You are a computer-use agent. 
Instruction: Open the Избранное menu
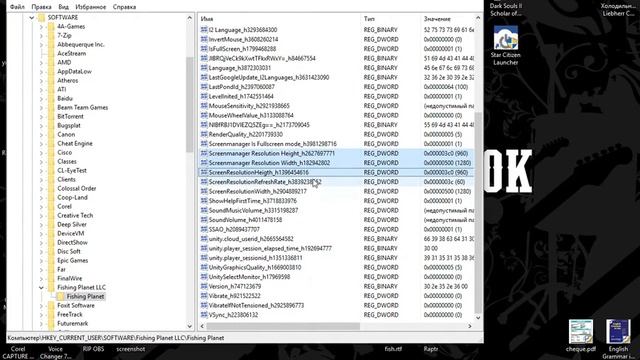pos(91,7)
